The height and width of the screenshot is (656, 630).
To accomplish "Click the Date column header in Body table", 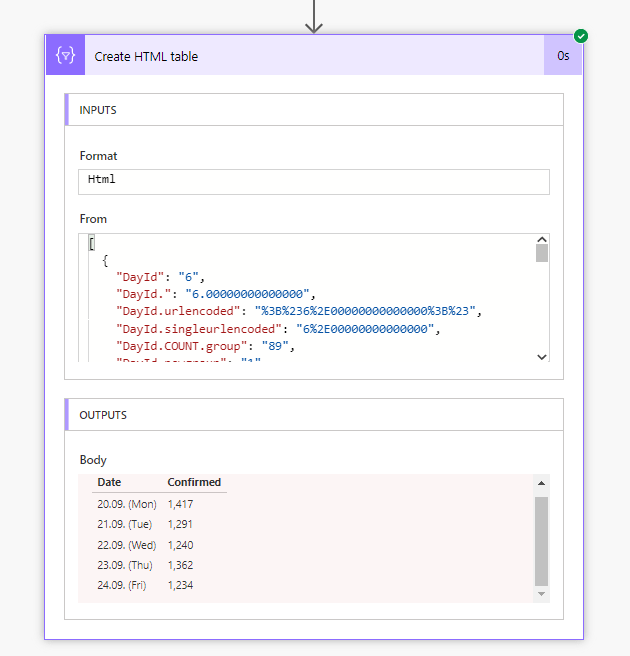I will point(108,482).
